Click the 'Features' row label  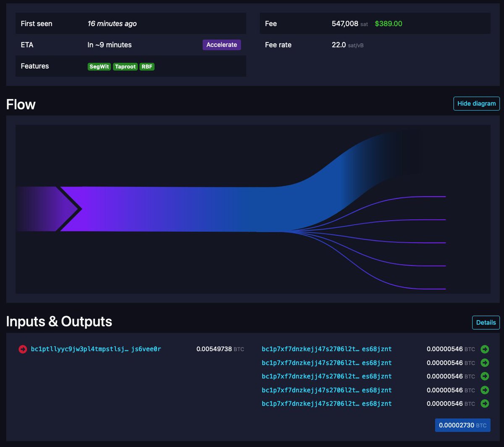pos(35,66)
